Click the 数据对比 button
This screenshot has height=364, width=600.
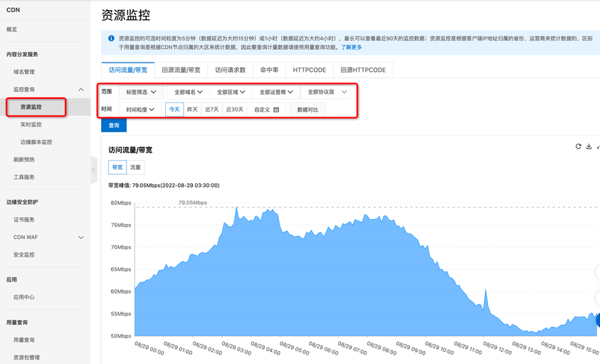(x=307, y=109)
